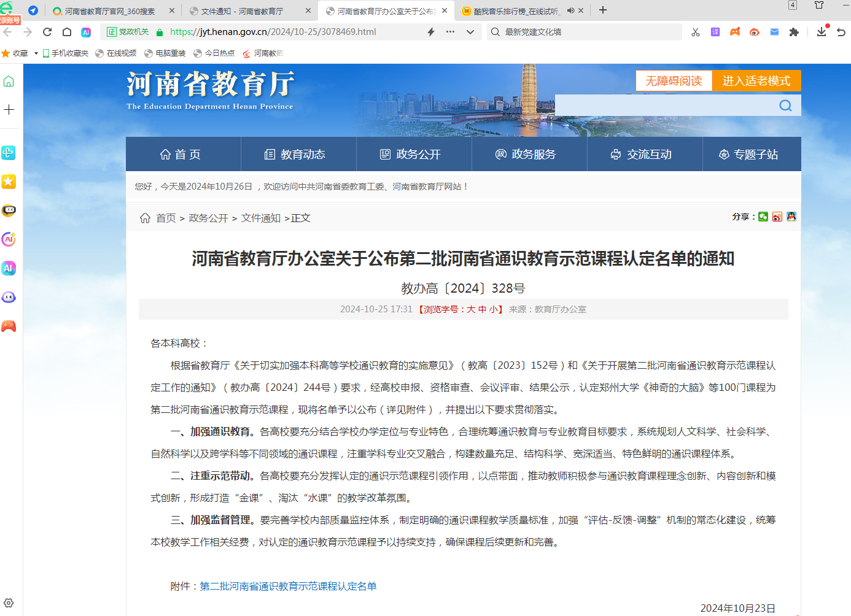The width and height of the screenshot is (851, 616).
Task: Click the tab count box showing 4
Action: point(793,5)
